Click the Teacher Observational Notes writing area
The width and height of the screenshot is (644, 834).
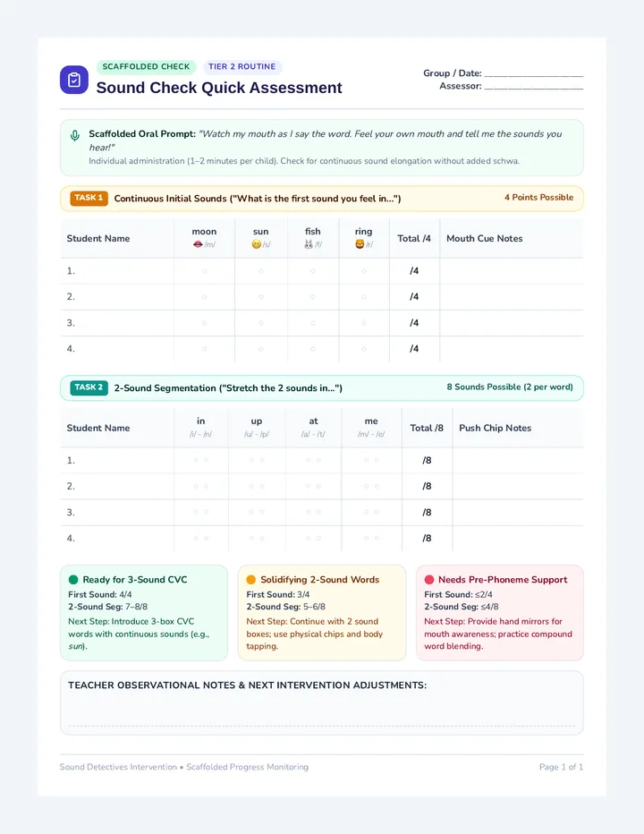coord(322,712)
